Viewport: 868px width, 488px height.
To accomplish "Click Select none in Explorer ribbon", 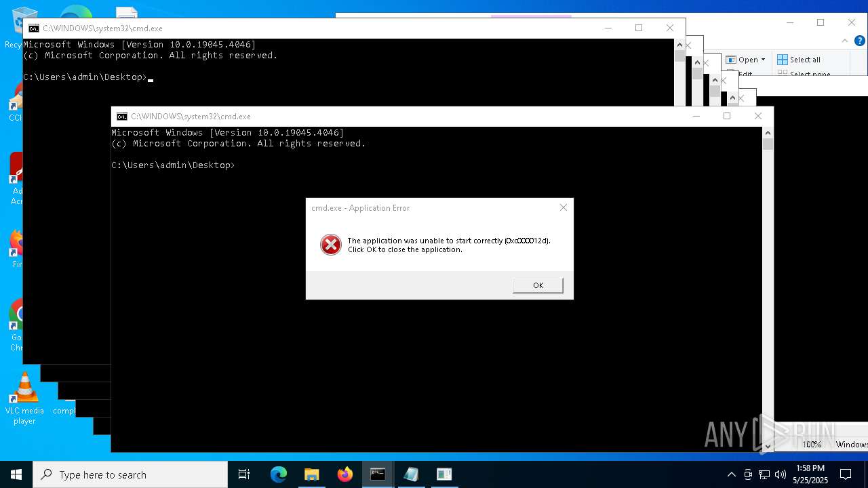I will 804,74.
